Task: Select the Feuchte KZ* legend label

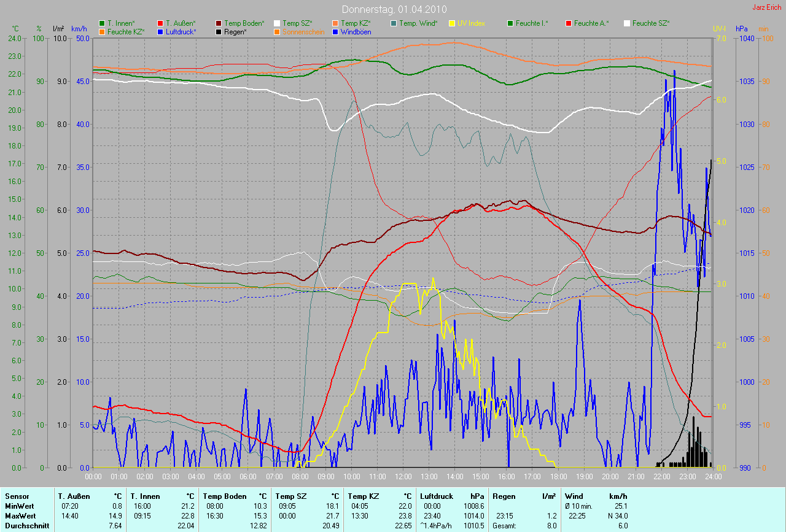Action: [x=126, y=31]
